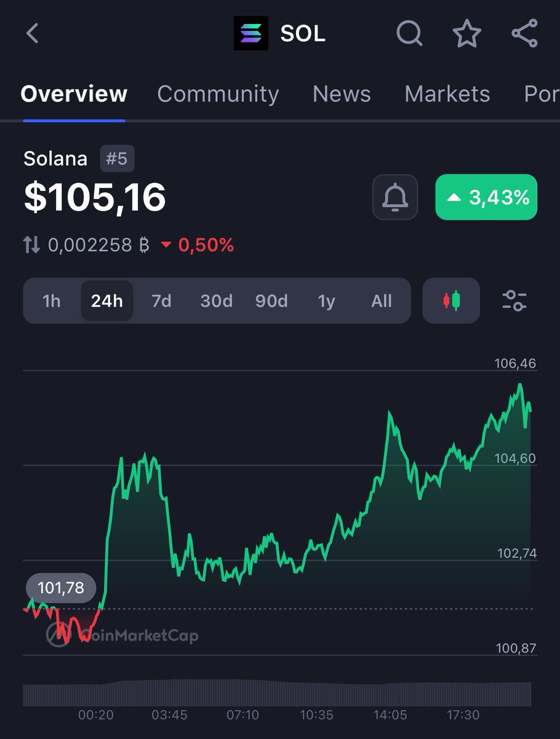Tap the #5 rank badge
Image resolution: width=560 pixels, height=739 pixels.
117,159
